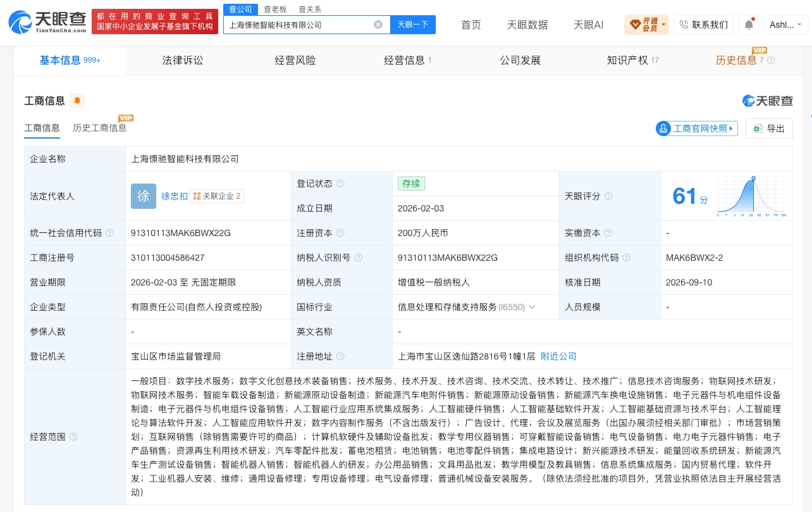This screenshot has height=512, width=812.
Task: Click the 导出 export button
Action: coord(769,128)
